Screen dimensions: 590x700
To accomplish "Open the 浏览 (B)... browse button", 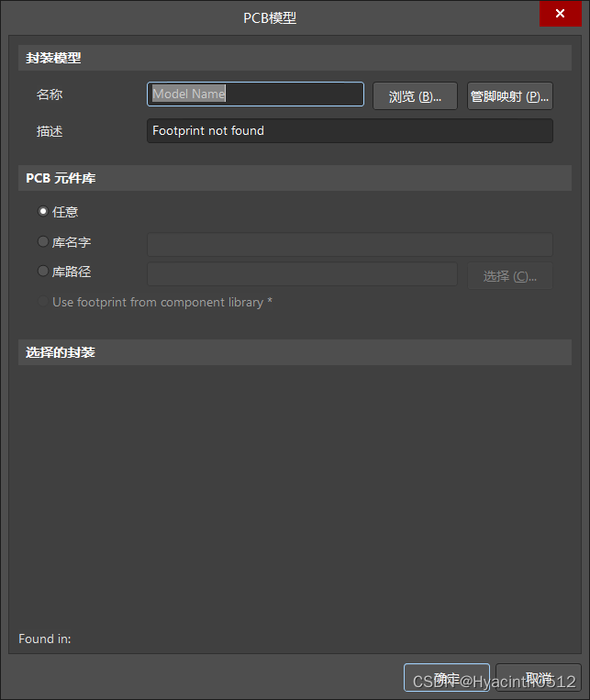I will (415, 96).
